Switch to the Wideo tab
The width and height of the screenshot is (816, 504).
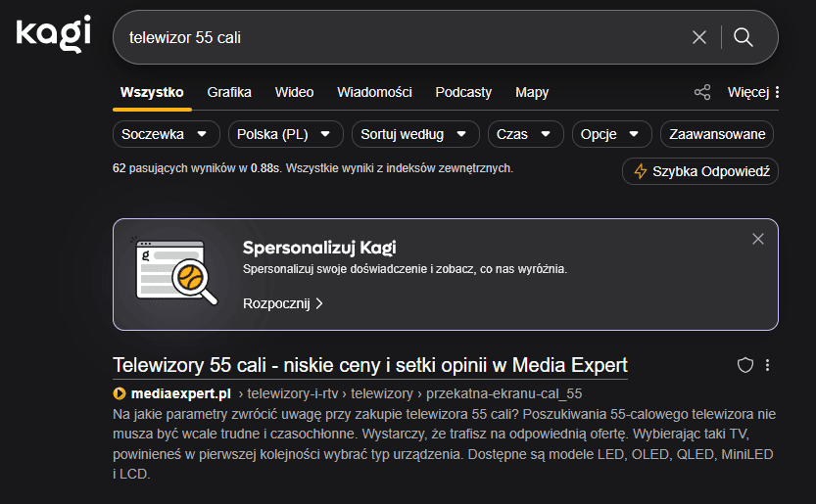tap(294, 92)
